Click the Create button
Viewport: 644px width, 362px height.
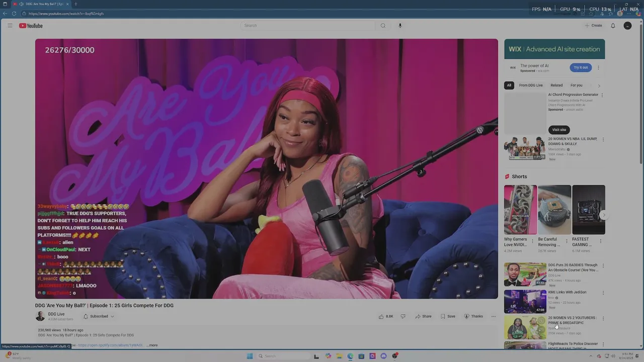[594, 26]
